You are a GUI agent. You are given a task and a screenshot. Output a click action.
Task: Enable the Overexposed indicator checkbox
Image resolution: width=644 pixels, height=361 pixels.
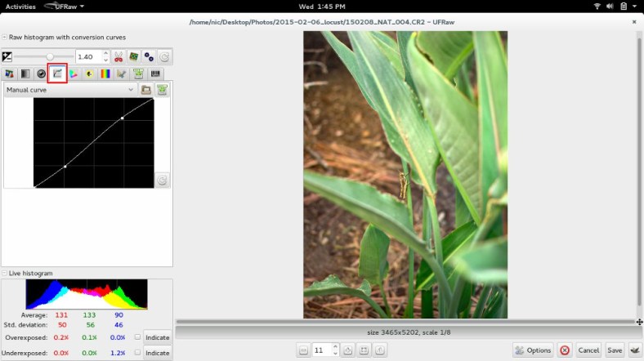(137, 336)
